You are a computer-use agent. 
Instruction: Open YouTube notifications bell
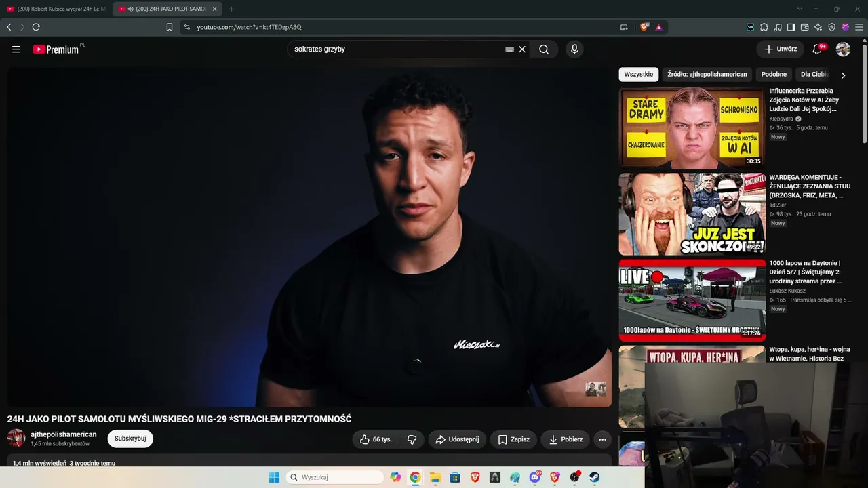click(x=818, y=49)
